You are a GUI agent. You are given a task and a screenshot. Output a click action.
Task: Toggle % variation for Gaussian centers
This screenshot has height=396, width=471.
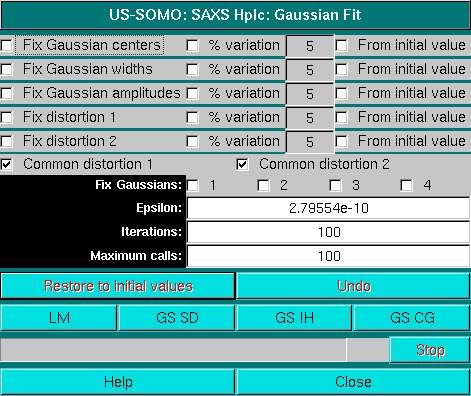(x=192, y=45)
